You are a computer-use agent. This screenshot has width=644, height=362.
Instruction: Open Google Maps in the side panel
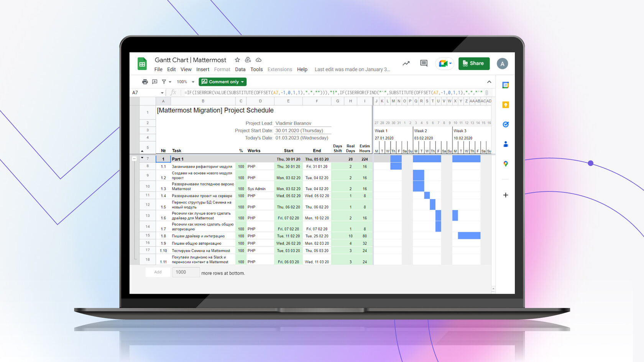506,164
